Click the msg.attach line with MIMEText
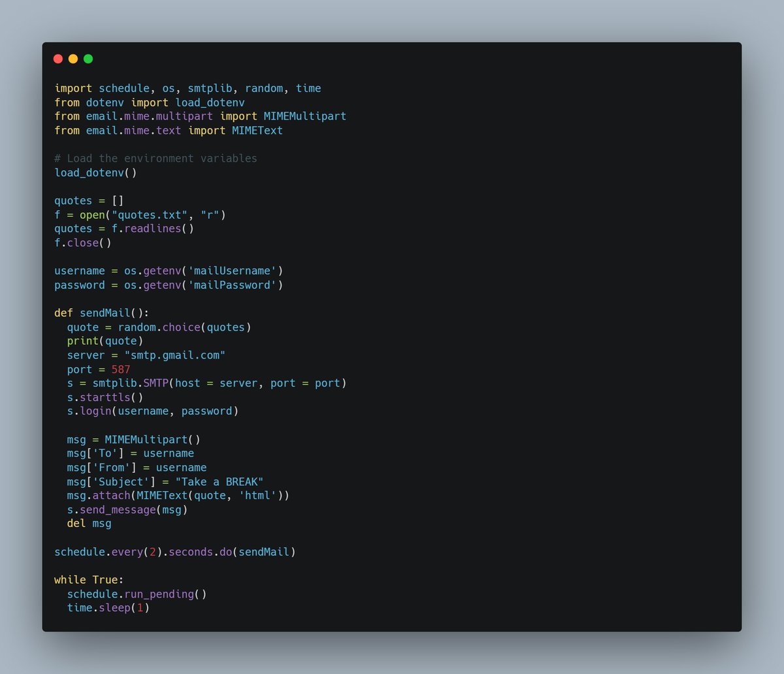The height and width of the screenshot is (674, 784). 176,495
